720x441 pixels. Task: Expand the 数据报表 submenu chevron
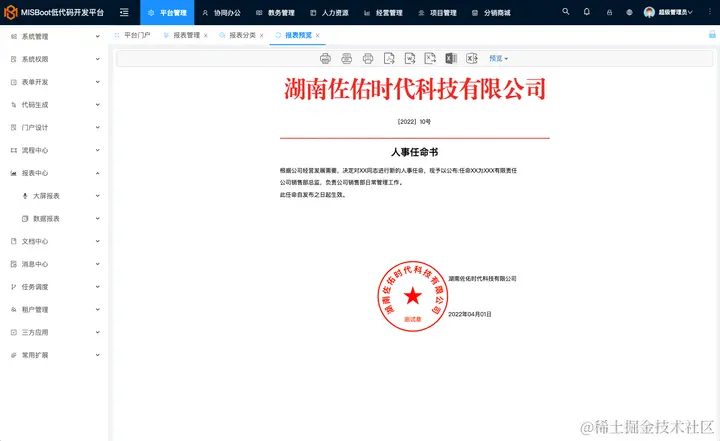[97, 219]
